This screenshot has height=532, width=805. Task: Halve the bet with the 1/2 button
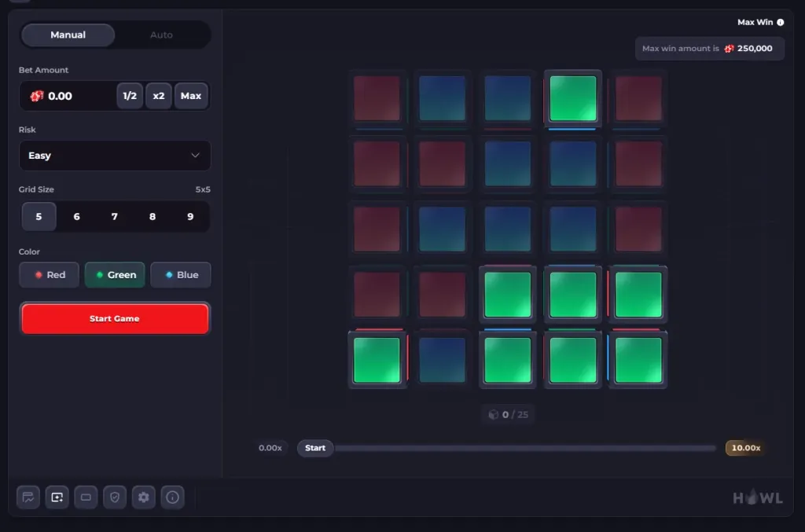(130, 96)
